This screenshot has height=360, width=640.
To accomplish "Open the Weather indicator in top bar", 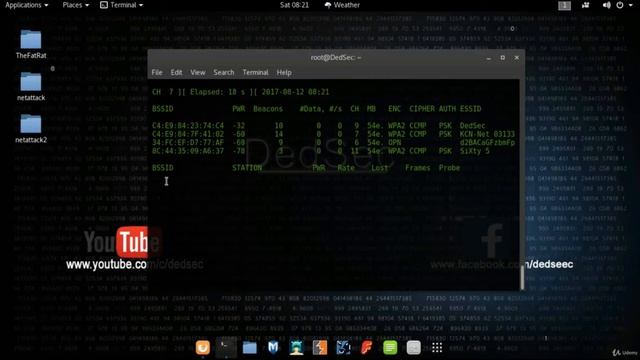I will (x=342, y=5).
